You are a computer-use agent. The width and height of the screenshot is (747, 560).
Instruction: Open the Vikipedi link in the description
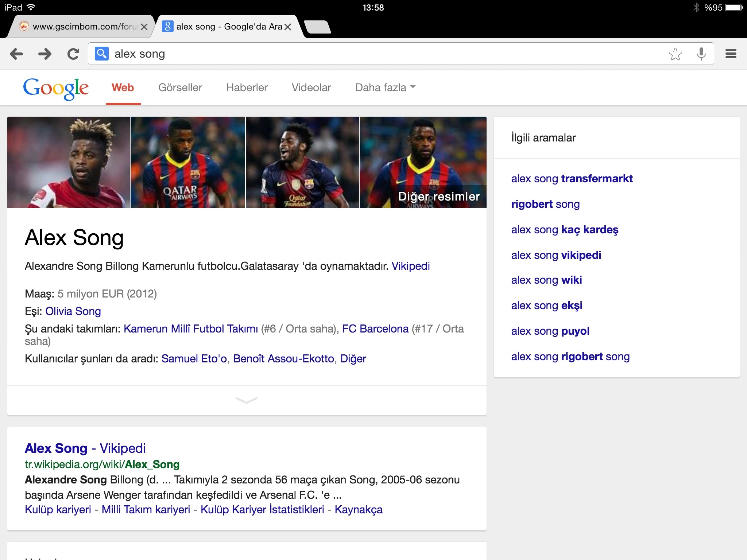411,266
